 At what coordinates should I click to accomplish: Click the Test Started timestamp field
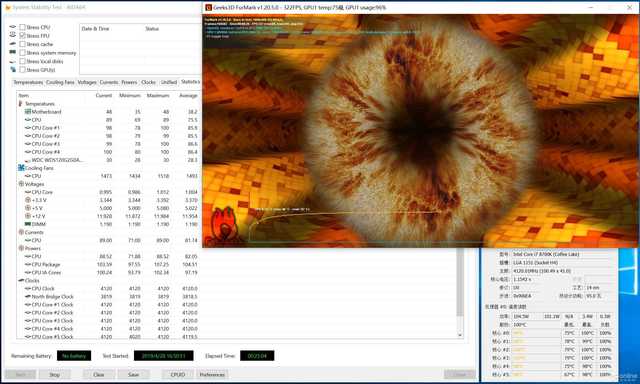(x=164, y=356)
